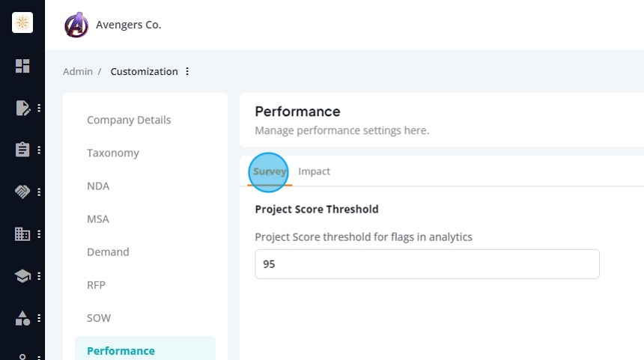Viewport: 644px width, 360px height.
Task: Open Company Details settings
Action: coord(129,120)
